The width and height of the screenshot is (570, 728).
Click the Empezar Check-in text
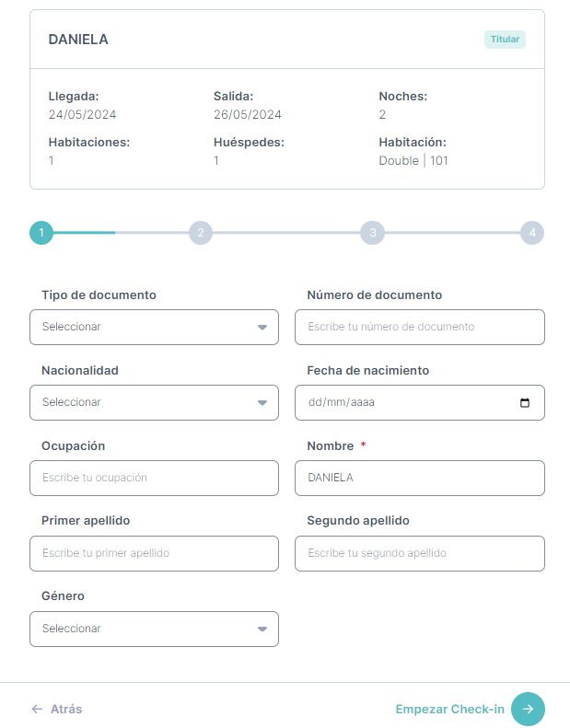449,709
